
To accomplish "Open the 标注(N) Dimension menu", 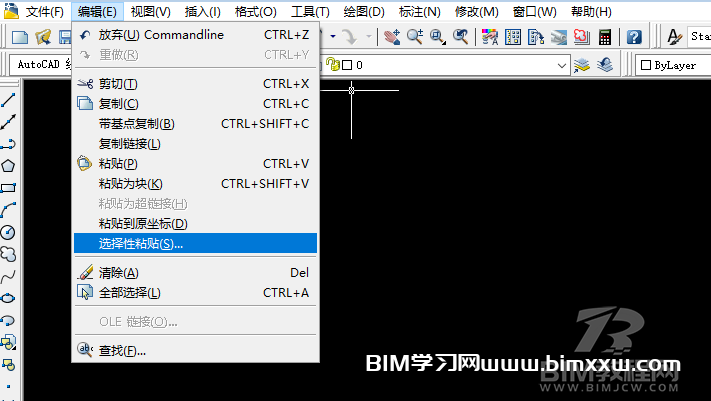I will [421, 11].
